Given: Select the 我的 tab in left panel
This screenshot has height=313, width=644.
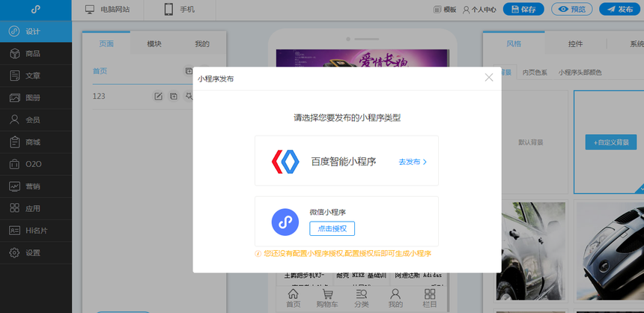Looking at the screenshot, I should [x=202, y=43].
